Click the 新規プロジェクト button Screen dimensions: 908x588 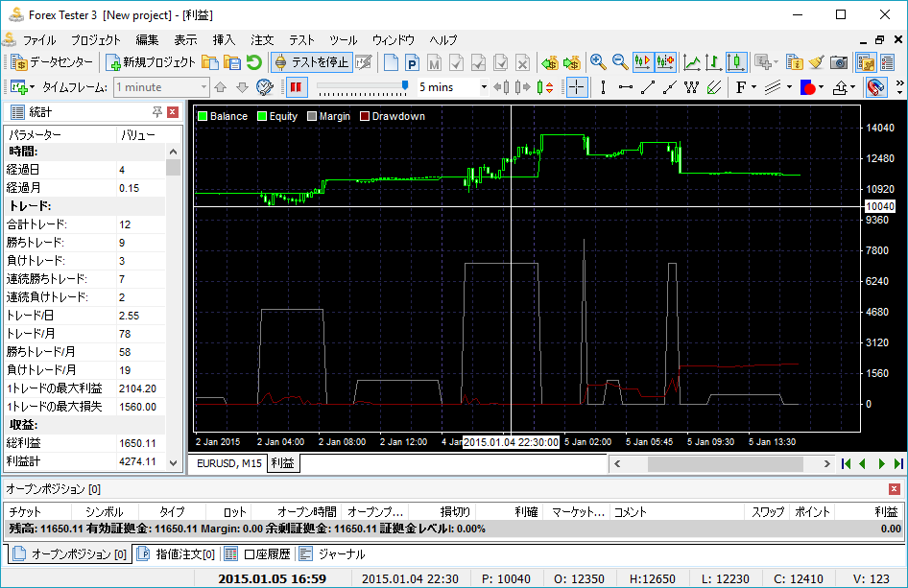[151, 62]
